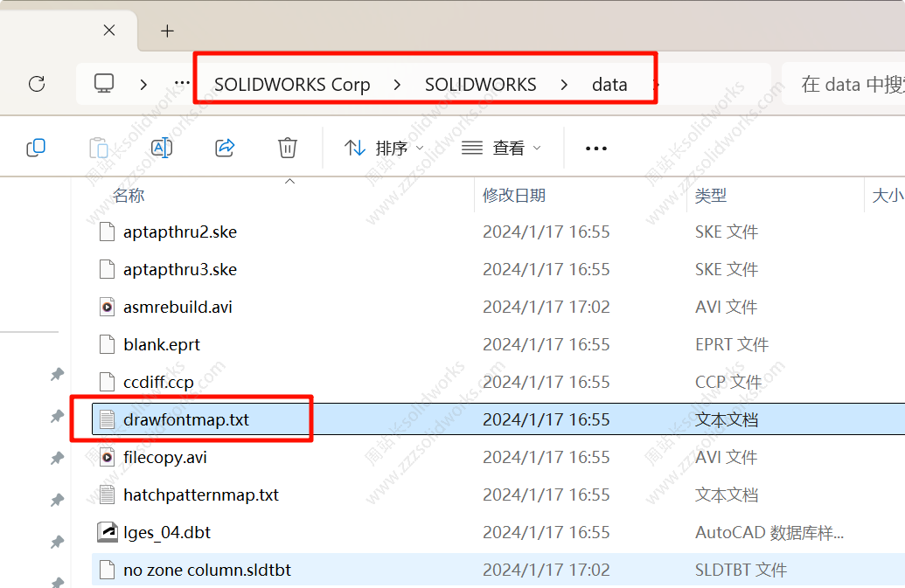905x588 pixels.
Task: Click the date of no zone column.sldtbt
Action: click(546, 570)
